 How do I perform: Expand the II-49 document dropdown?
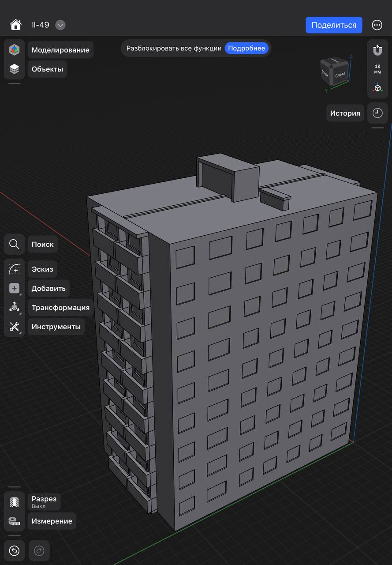[60, 25]
